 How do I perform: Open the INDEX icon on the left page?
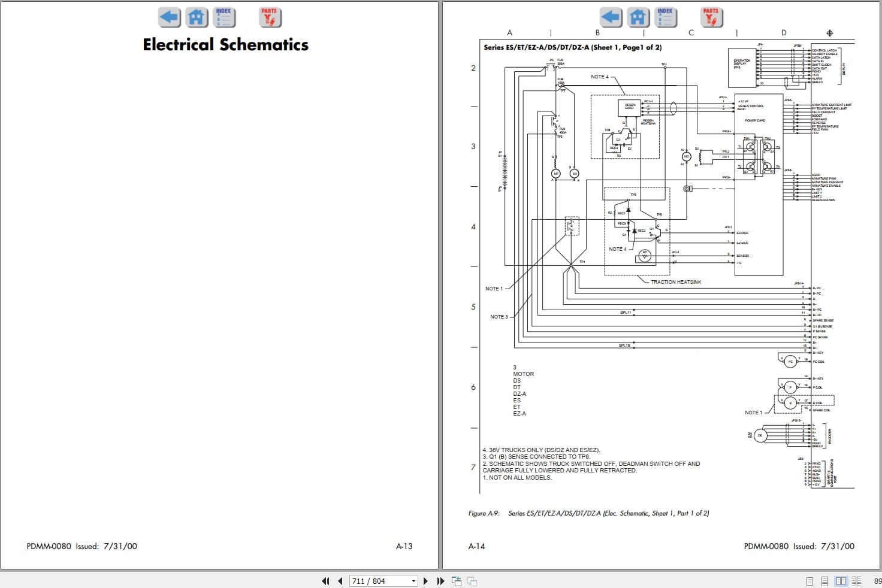pyautogui.click(x=224, y=17)
